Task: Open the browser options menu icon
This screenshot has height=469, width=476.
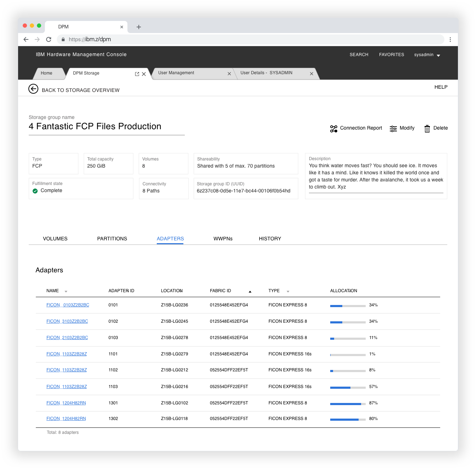Action: click(x=450, y=39)
